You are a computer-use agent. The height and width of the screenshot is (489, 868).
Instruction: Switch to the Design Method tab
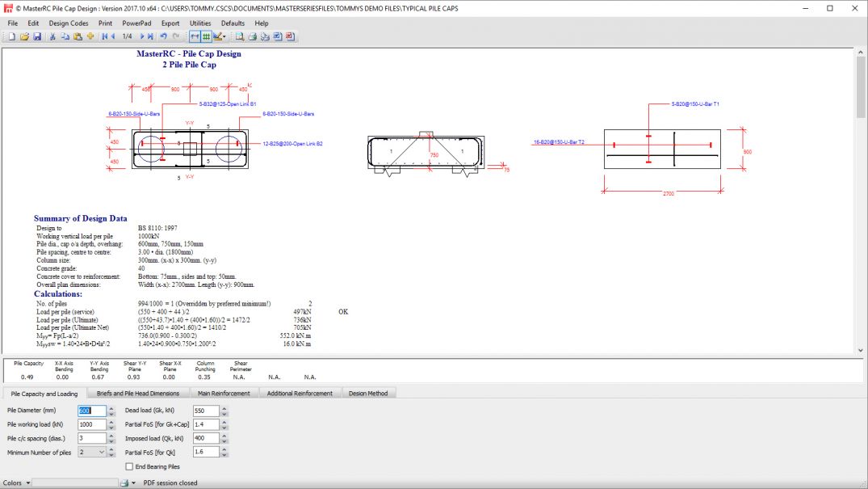pyautogui.click(x=368, y=394)
